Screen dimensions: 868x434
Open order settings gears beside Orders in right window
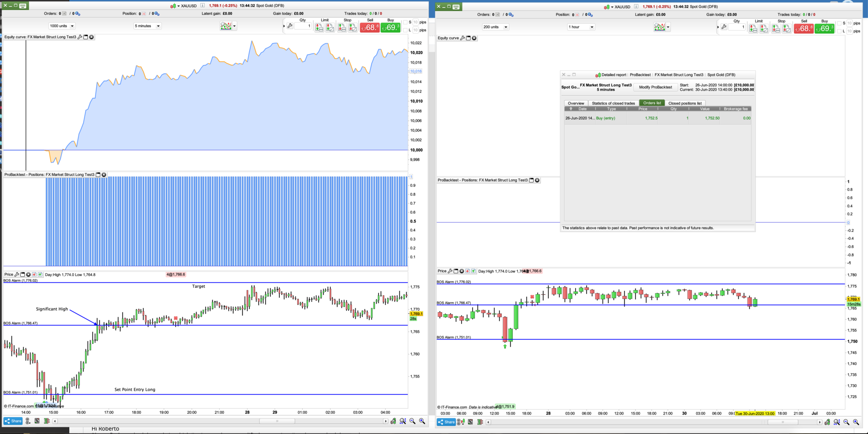coord(511,15)
